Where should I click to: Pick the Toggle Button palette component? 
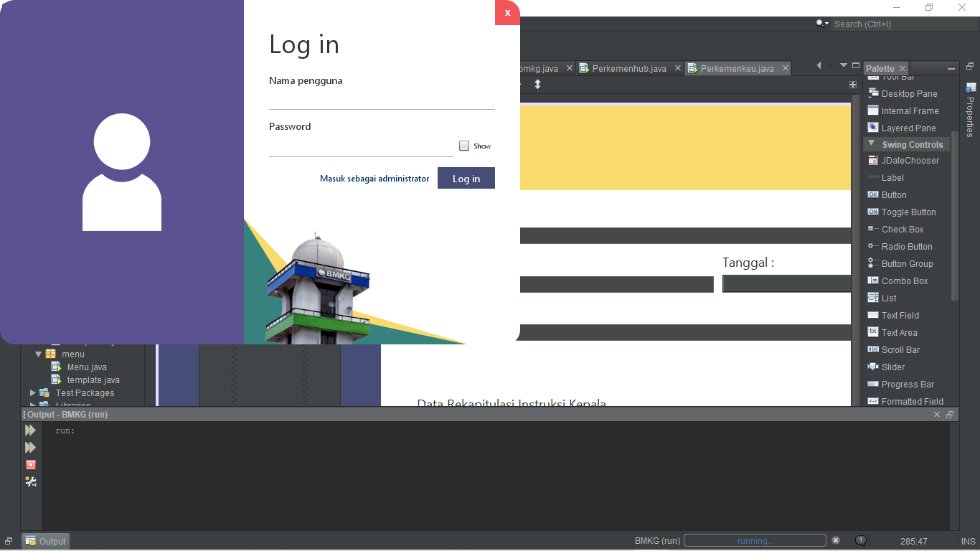(908, 212)
